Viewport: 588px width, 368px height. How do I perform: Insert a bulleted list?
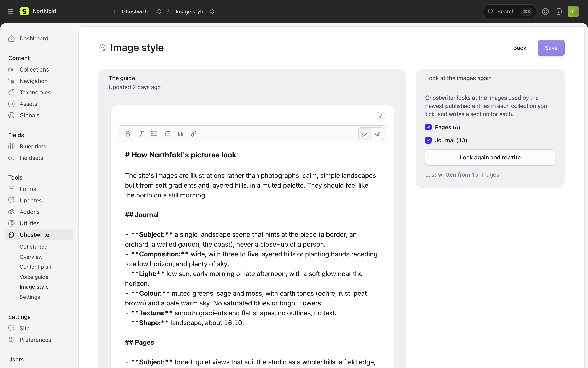(154, 134)
